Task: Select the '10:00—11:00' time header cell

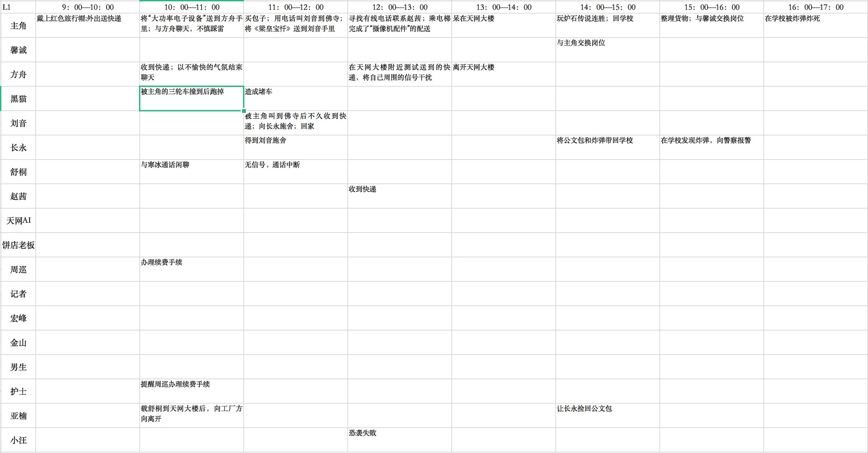Action: [x=192, y=7]
